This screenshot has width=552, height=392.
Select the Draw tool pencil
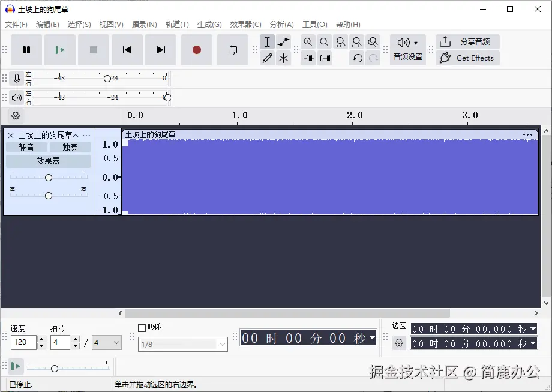267,58
